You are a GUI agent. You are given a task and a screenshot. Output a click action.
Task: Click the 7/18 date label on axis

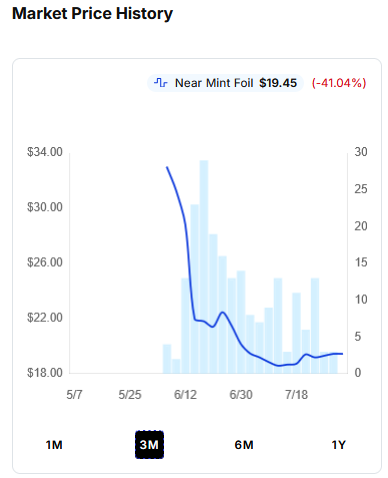(x=296, y=395)
